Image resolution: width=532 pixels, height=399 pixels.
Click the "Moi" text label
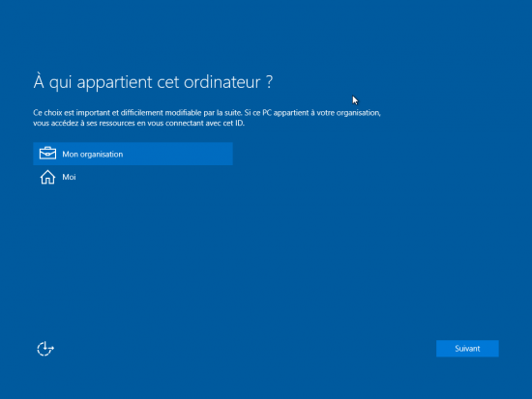click(69, 177)
